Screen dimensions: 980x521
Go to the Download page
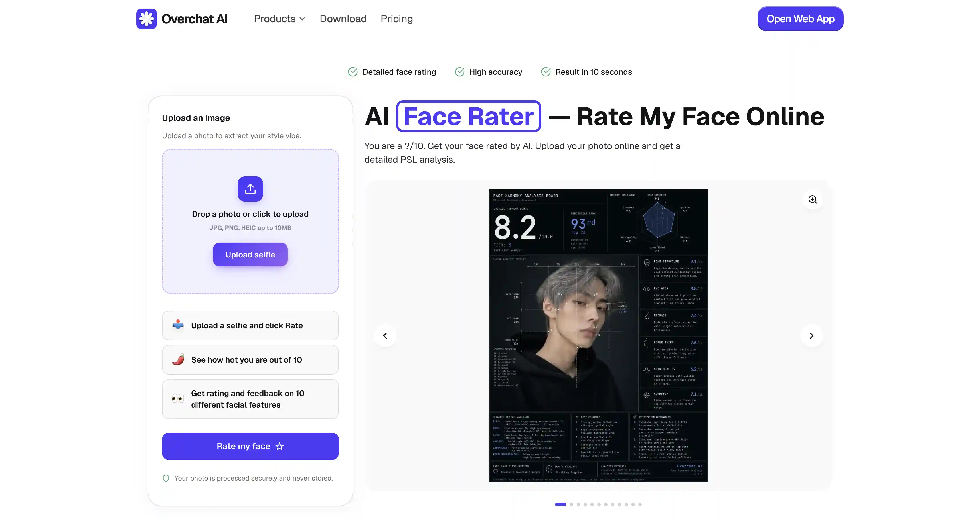(343, 19)
